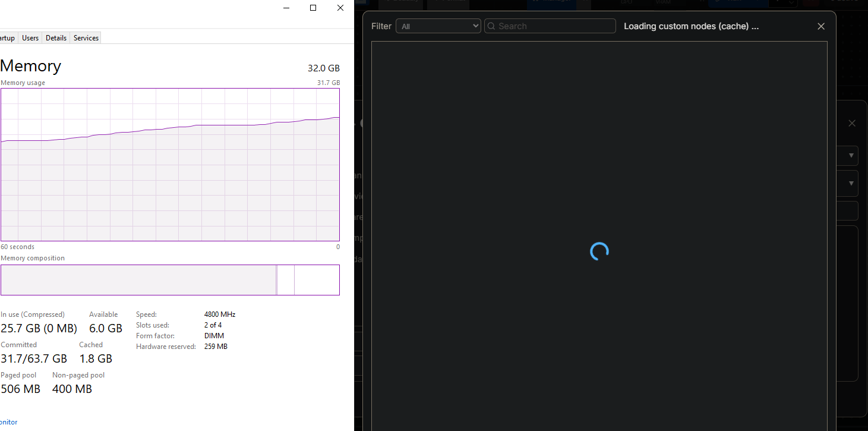The width and height of the screenshot is (868, 431).
Task: Click the Memory heading in Task Manager
Action: 30,66
